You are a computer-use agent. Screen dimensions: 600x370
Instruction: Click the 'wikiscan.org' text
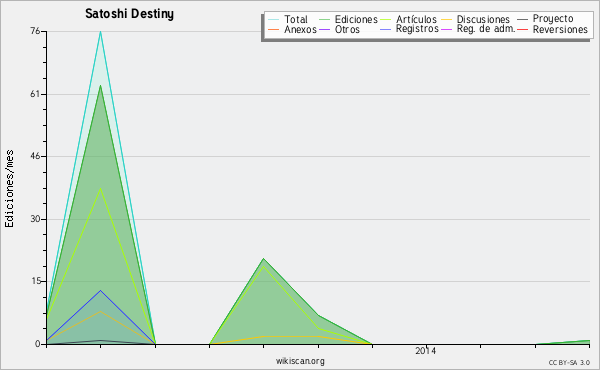tap(300, 361)
